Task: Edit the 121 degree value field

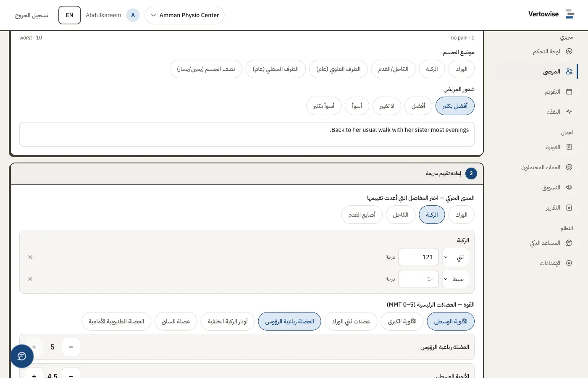Action: pyautogui.click(x=418, y=257)
